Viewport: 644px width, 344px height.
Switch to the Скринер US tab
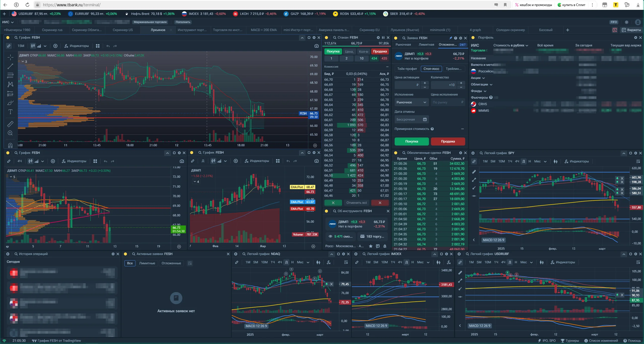pyautogui.click(x=123, y=30)
